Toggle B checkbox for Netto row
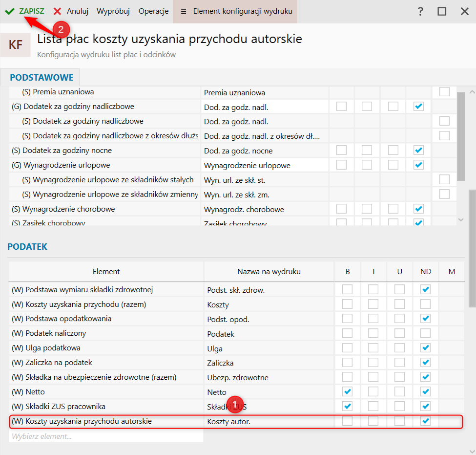 pos(347,391)
